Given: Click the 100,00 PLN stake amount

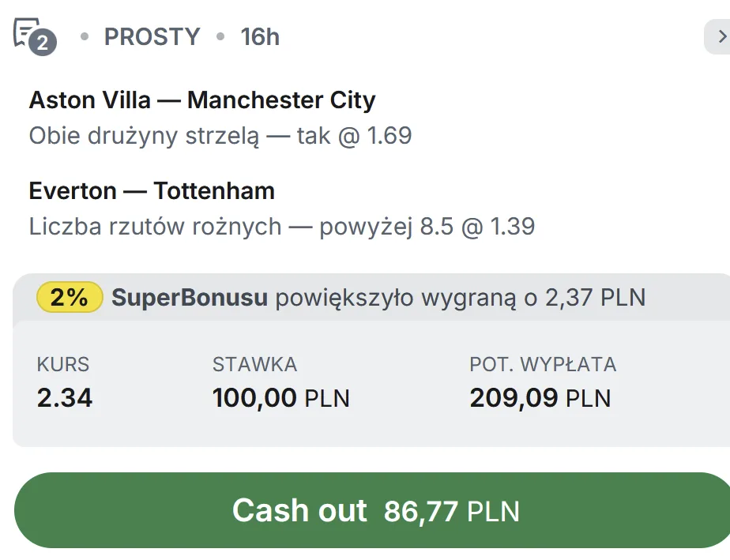Looking at the screenshot, I should pos(280,397).
